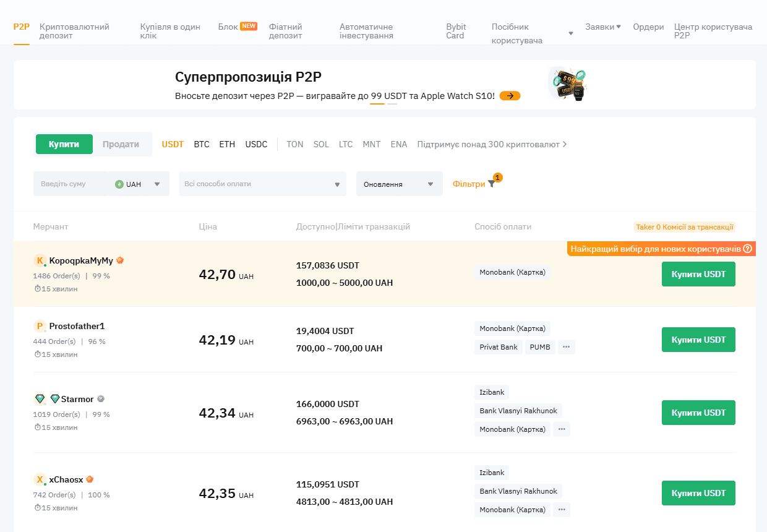Click KopoqpkaMyMy merchant avatar

(40, 260)
